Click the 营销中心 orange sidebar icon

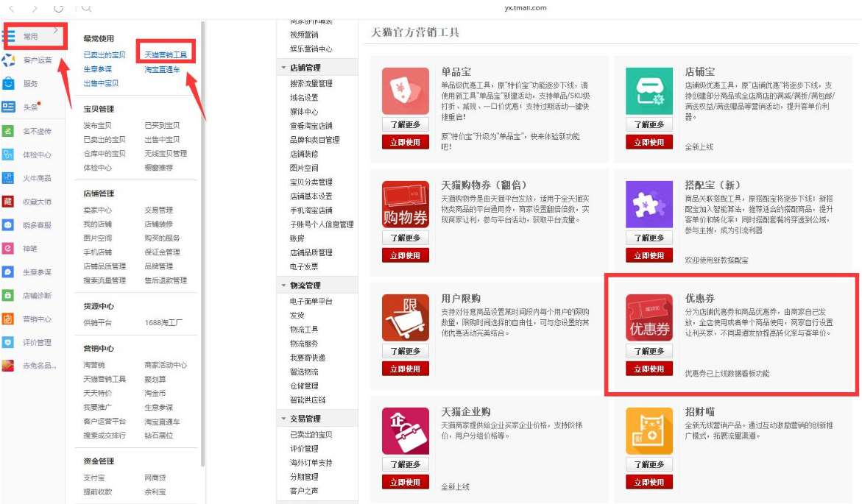[7, 319]
